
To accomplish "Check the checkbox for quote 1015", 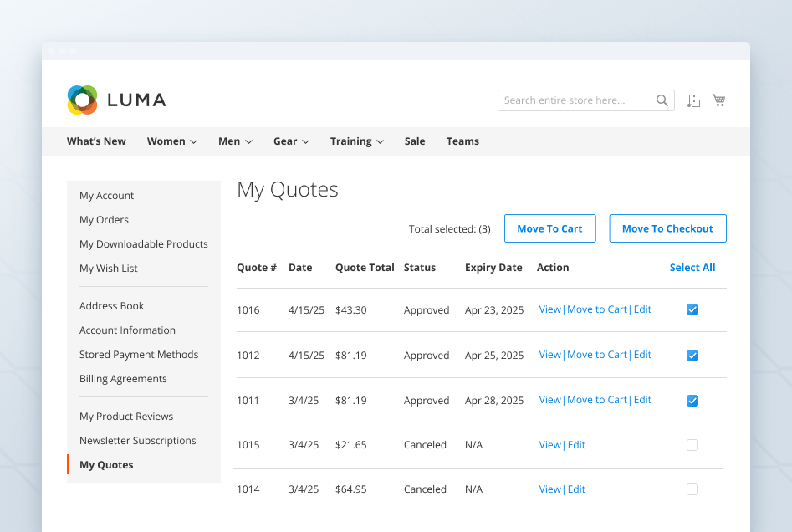I will tap(692, 445).
